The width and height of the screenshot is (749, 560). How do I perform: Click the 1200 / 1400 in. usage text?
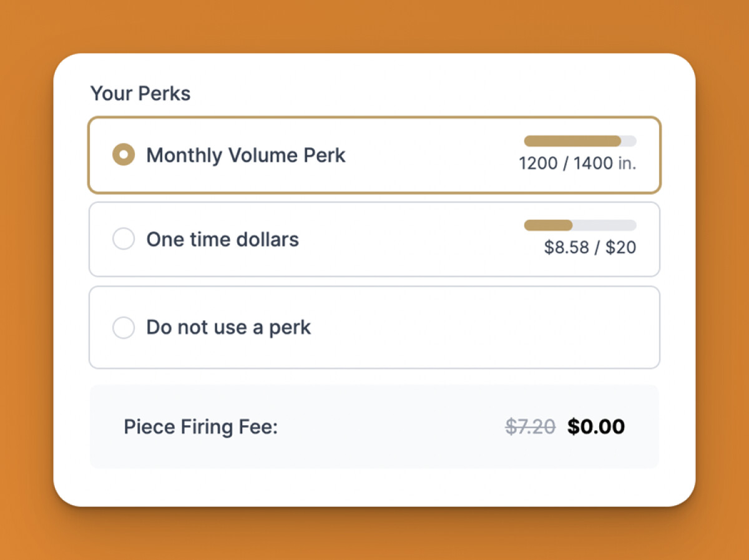[577, 164]
